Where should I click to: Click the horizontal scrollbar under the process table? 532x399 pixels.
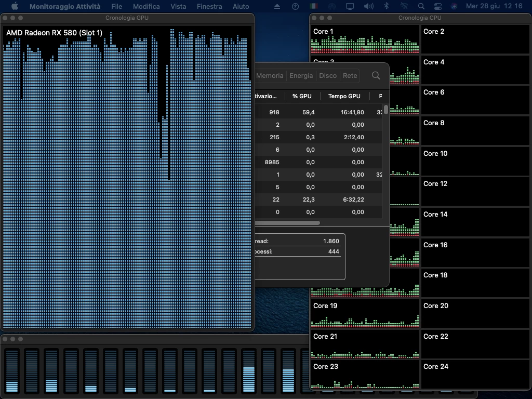point(287,223)
